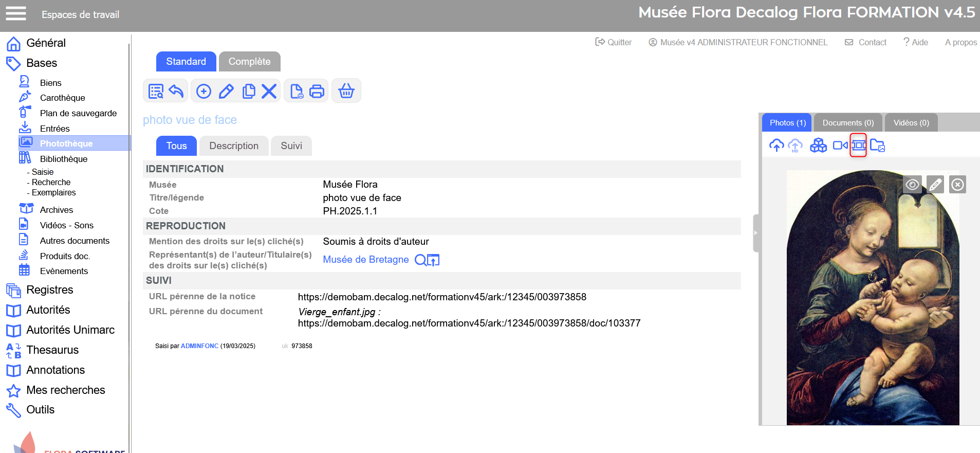980x453 pixels.
Task: Open the Musée v4 ADMINISTRATEUR FONCTIONNEL account
Action: tap(738, 42)
